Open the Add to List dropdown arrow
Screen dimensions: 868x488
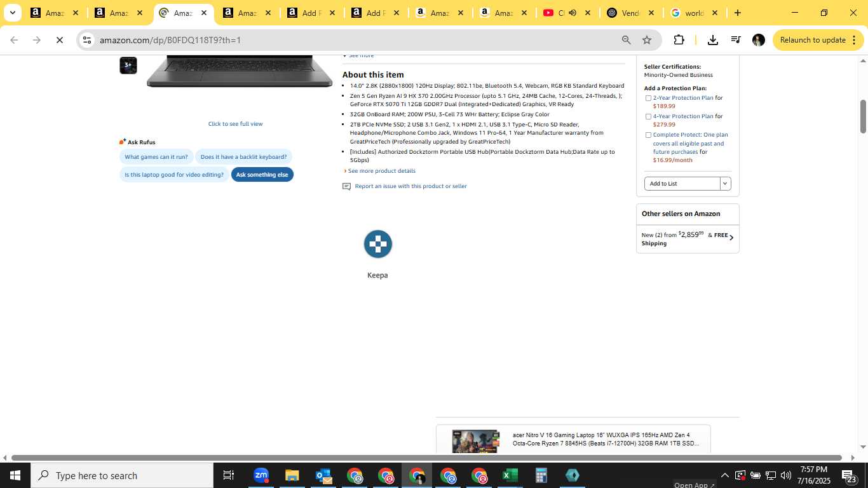pos(725,184)
